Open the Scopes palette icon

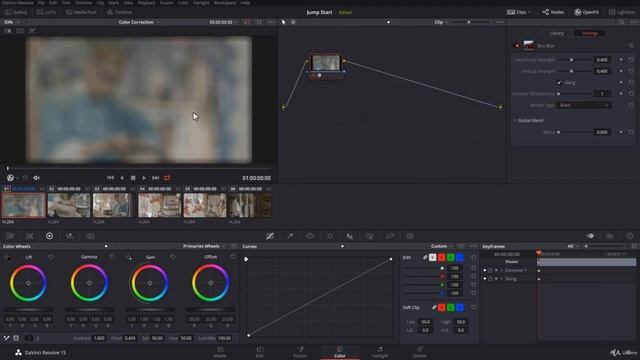pos(610,236)
